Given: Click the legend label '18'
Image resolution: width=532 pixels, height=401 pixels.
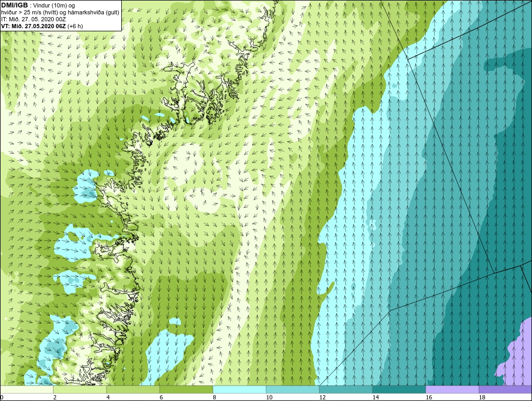Looking at the screenshot, I should click(482, 397).
